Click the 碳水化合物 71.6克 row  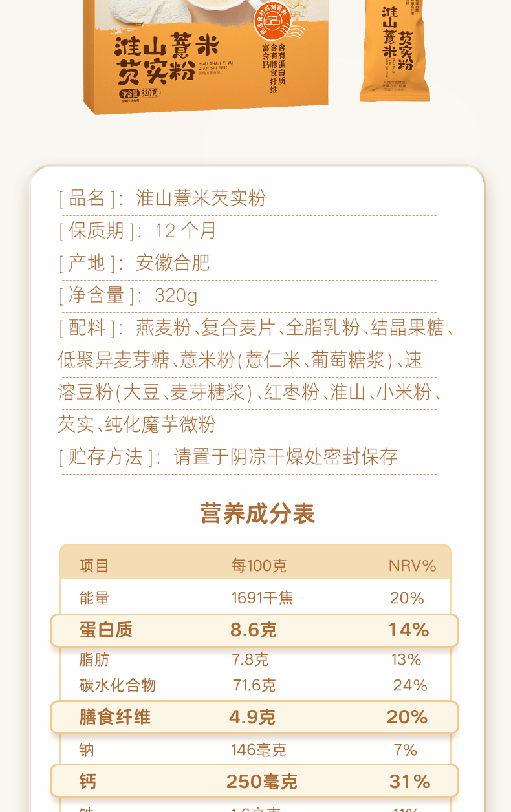click(x=255, y=685)
